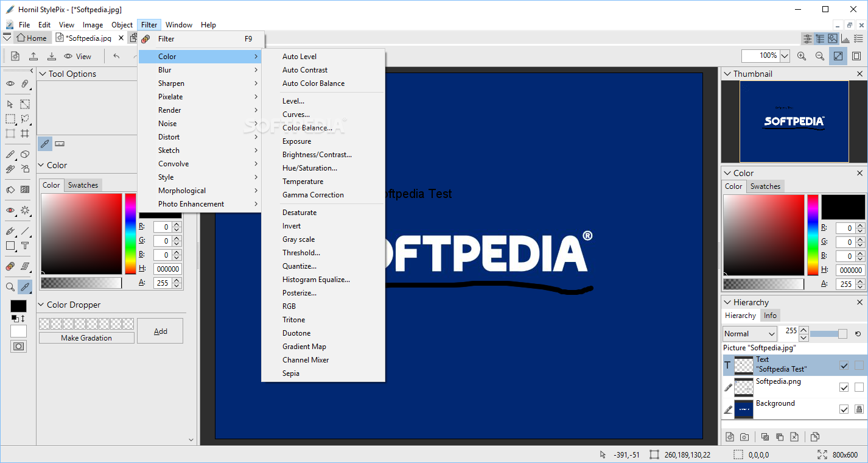Adjust the layer opacity slider

click(x=828, y=334)
